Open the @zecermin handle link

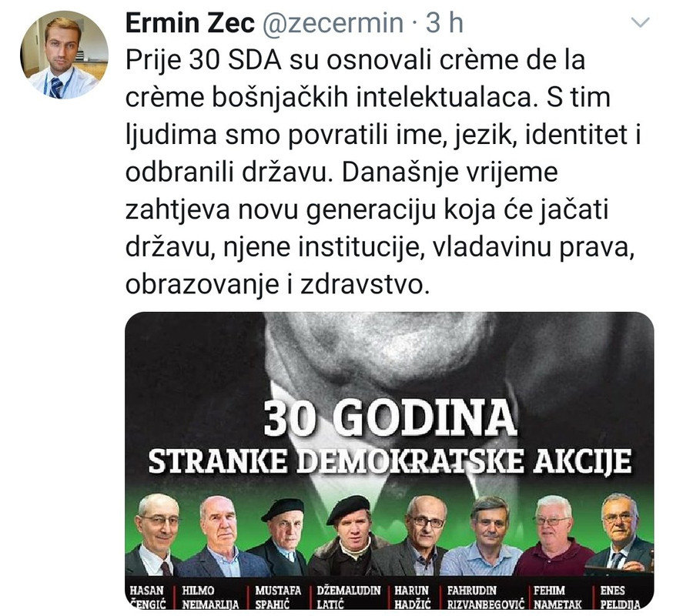(x=332, y=23)
